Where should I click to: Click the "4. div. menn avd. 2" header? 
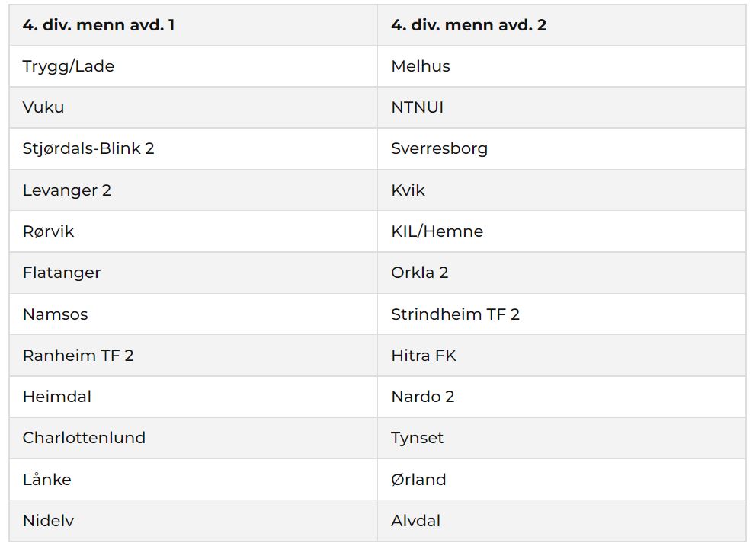point(469,25)
